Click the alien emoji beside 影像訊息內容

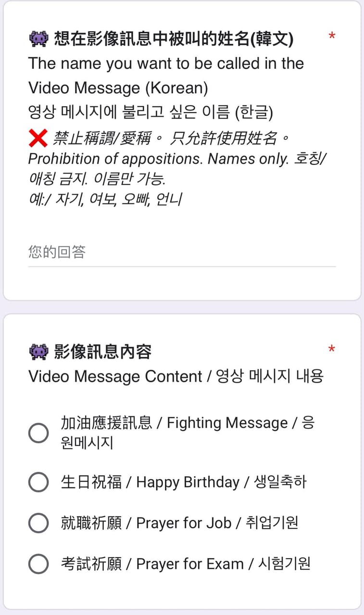click(x=38, y=352)
